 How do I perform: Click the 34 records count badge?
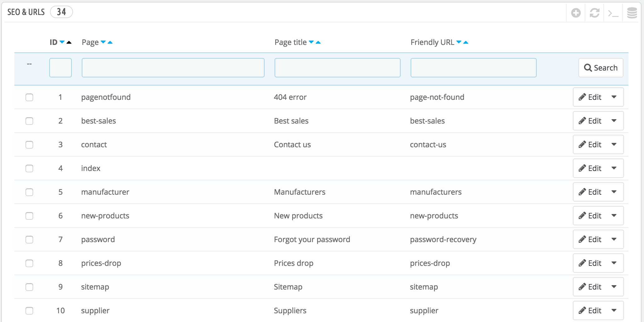[x=61, y=12]
